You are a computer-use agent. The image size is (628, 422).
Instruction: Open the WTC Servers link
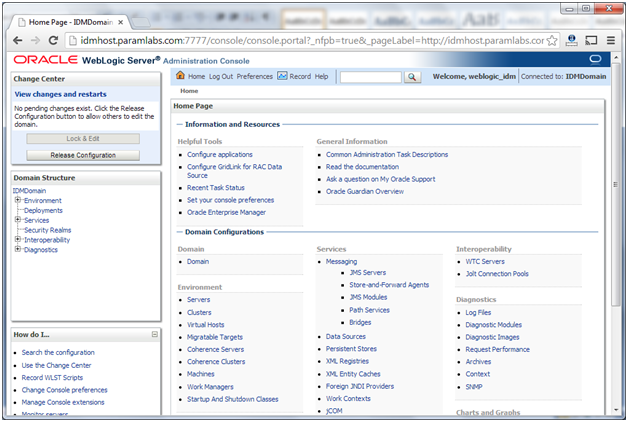tap(485, 262)
